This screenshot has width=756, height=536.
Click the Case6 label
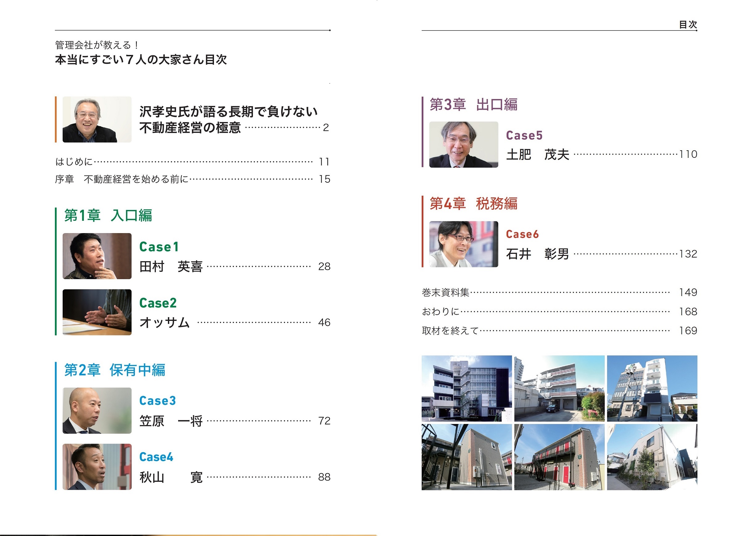pyautogui.click(x=522, y=234)
